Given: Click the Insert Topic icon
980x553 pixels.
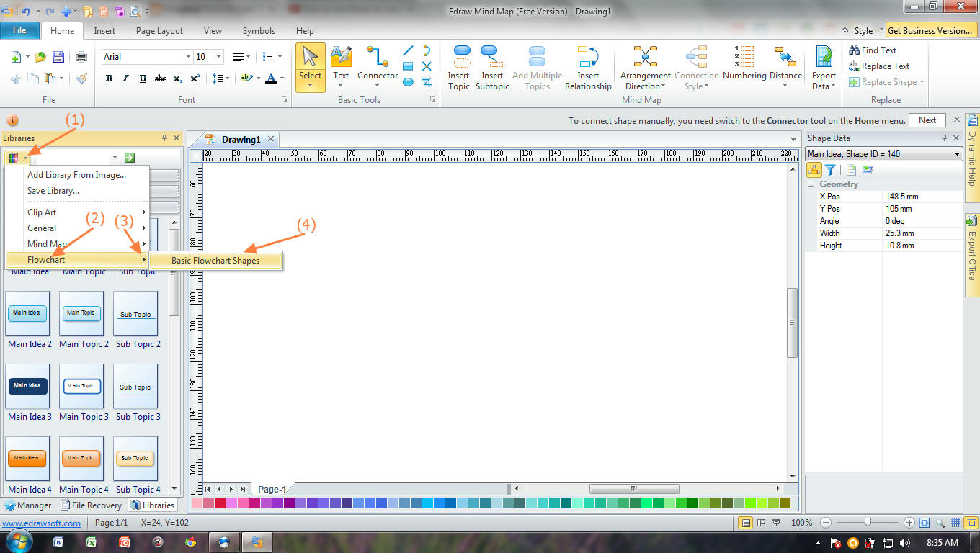Looking at the screenshot, I should 459,58.
